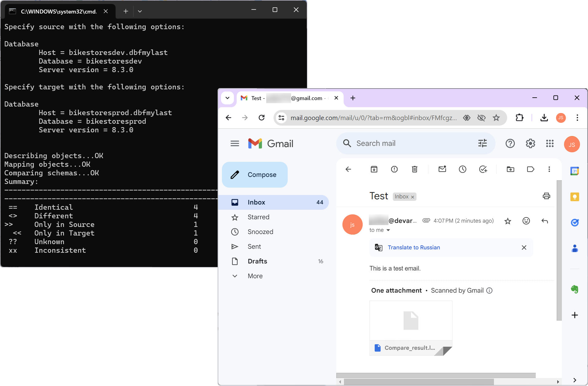Open the Inbox folder
This screenshot has height=386, width=588.
point(274,202)
